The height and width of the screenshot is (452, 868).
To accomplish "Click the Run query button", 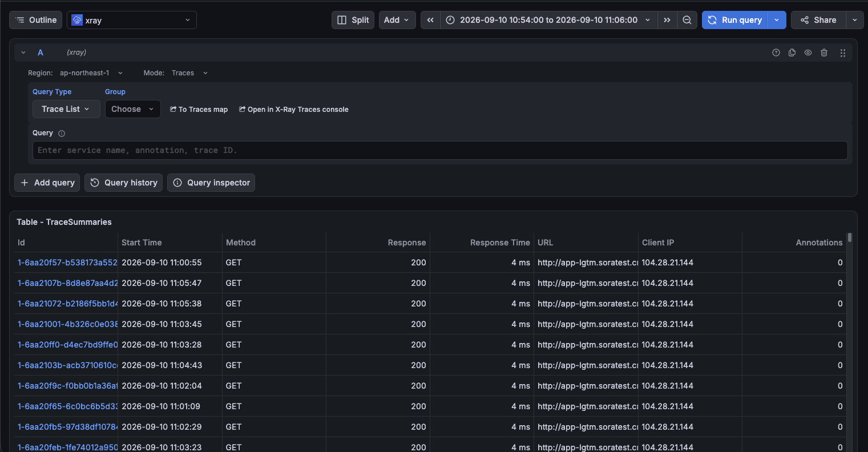I will click(735, 20).
